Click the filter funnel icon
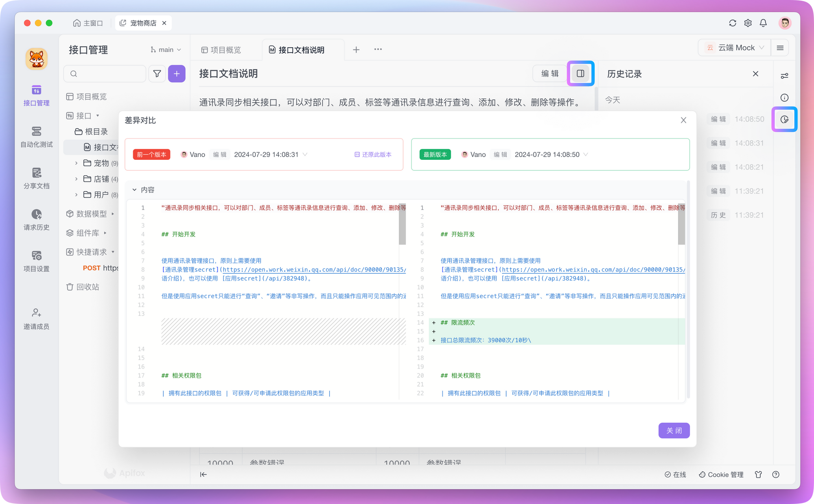This screenshot has width=814, height=504. (157, 74)
